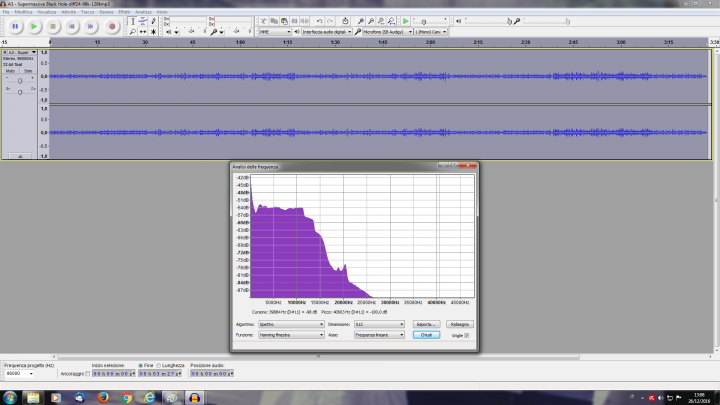Image resolution: width=720 pixels, height=405 pixels.
Task: Collapse the track with bottom arrow
Action: 20,156
